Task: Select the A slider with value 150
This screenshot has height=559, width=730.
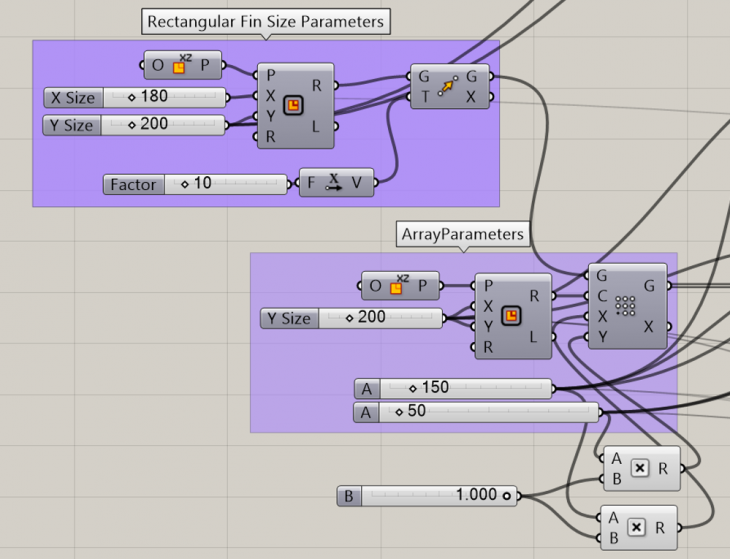Action: tap(480, 388)
